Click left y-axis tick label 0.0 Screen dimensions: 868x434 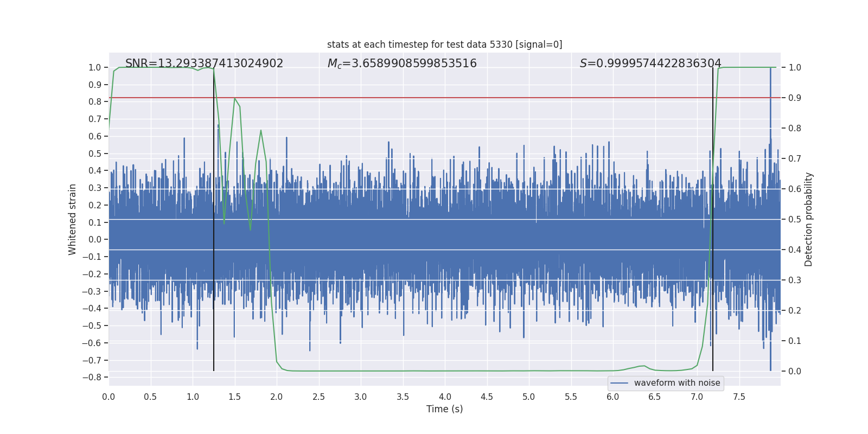click(95, 240)
